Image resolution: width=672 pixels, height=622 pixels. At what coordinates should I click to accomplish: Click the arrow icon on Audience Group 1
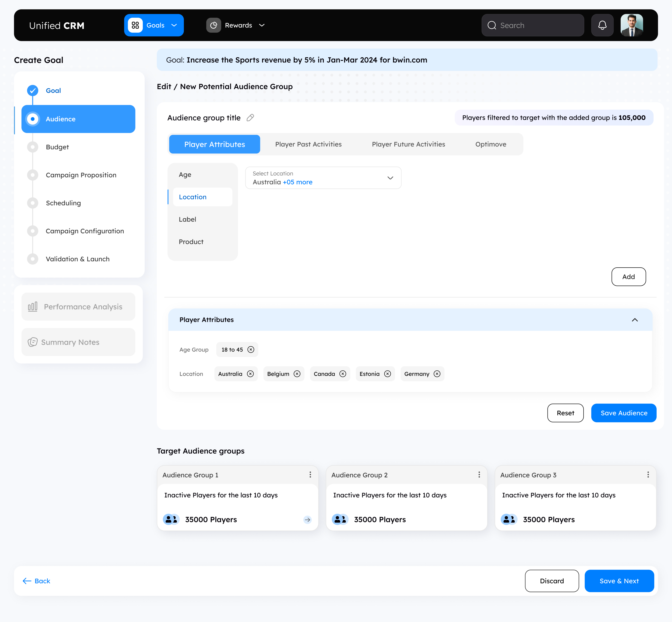click(307, 520)
